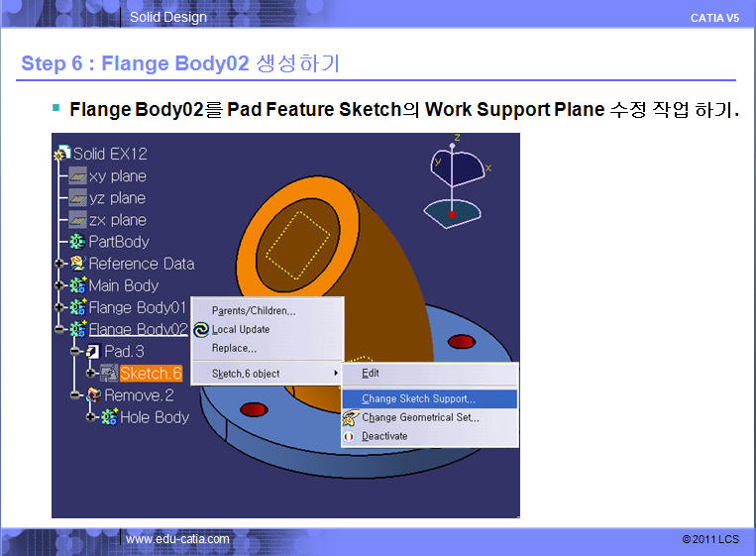Choose Parents/Children menu entry

click(x=254, y=310)
